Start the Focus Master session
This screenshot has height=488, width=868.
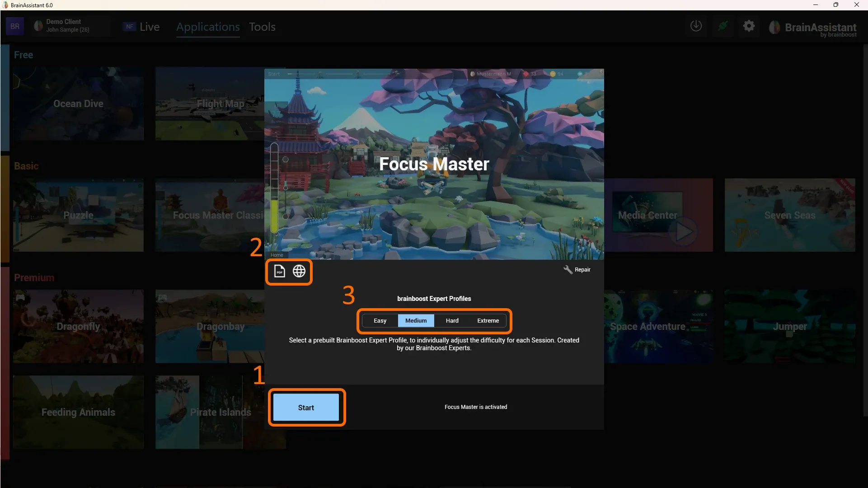click(306, 408)
